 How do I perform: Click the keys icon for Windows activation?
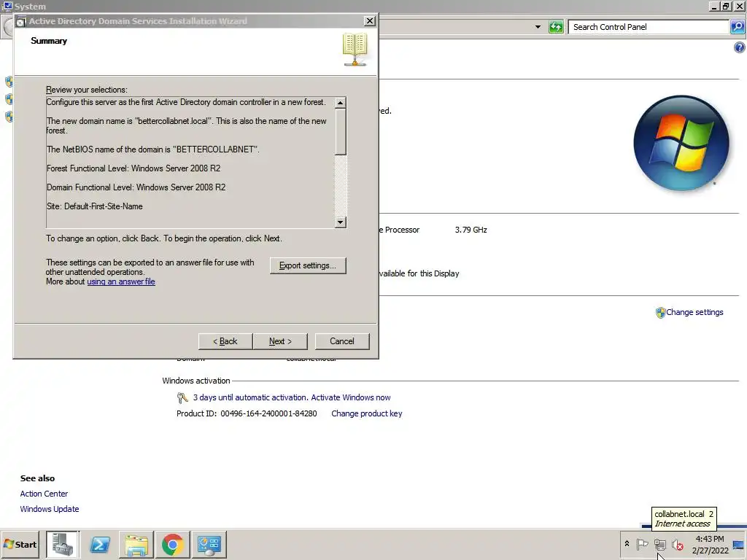click(x=182, y=397)
